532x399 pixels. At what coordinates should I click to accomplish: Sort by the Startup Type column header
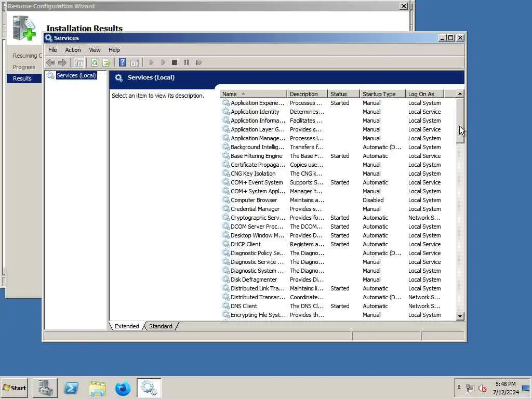(383, 94)
